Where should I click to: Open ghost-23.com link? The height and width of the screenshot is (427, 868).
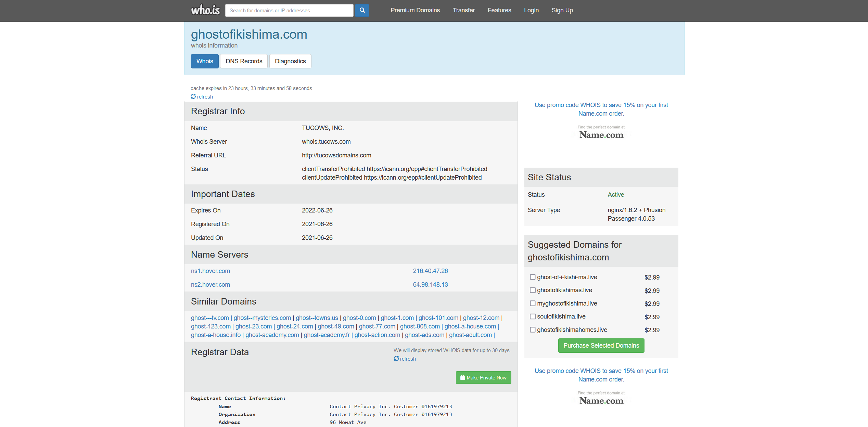254,326
